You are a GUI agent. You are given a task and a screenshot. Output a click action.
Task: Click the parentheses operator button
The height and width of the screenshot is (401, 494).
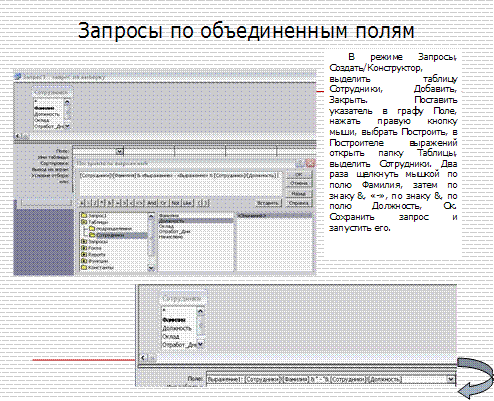(203, 203)
